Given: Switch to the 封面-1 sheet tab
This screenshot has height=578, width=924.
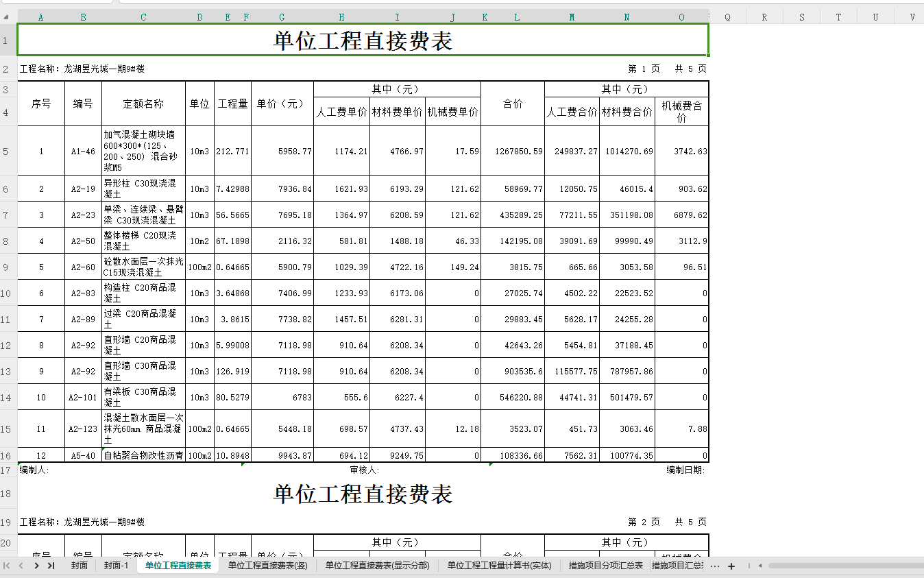Looking at the screenshot, I should coord(117,566).
